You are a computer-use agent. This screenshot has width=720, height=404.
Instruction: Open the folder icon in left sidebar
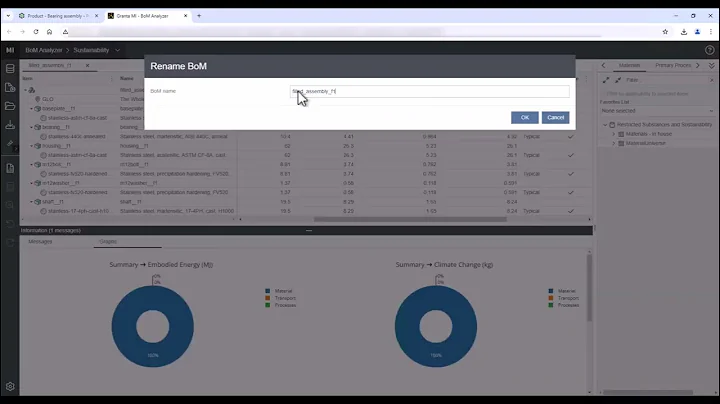click(10, 106)
